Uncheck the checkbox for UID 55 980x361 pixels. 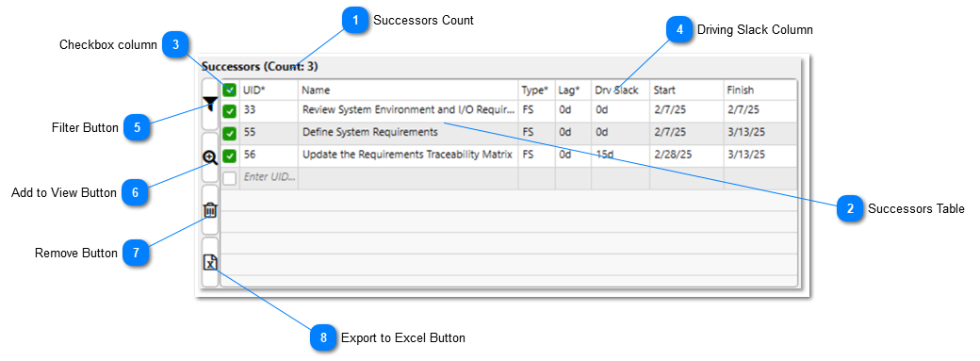tap(230, 133)
